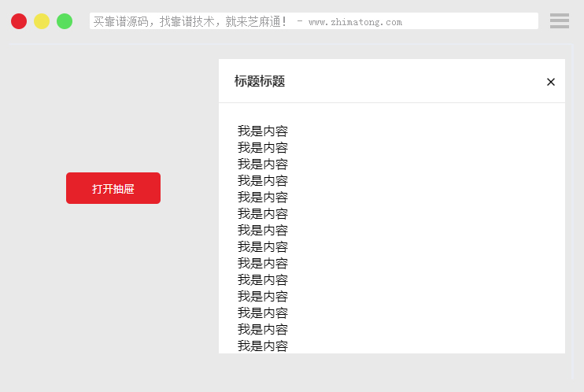Screen dimensions: 584x392
Task: Close the drawer with the X icon
Action: [551, 82]
